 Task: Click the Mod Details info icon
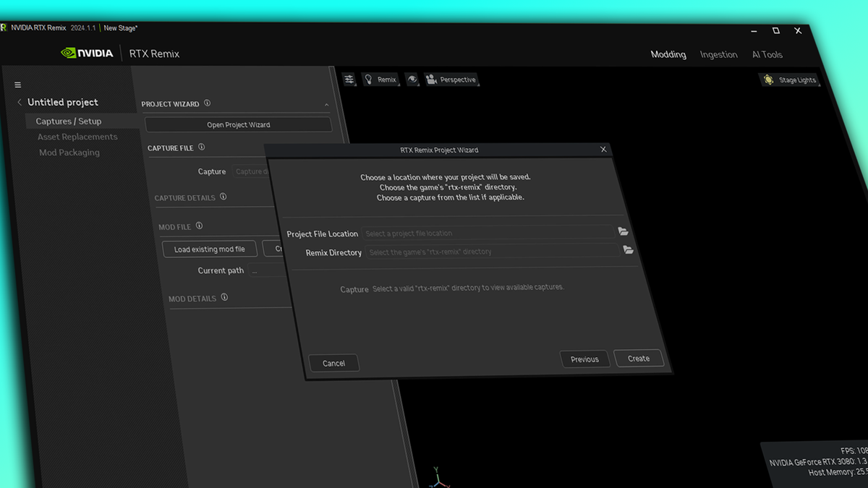tap(224, 298)
